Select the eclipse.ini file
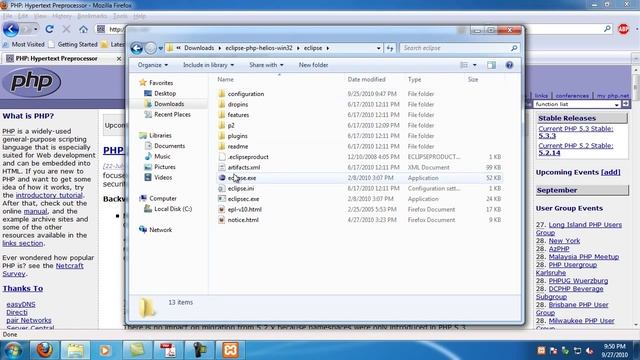The image size is (640, 360). [x=241, y=189]
